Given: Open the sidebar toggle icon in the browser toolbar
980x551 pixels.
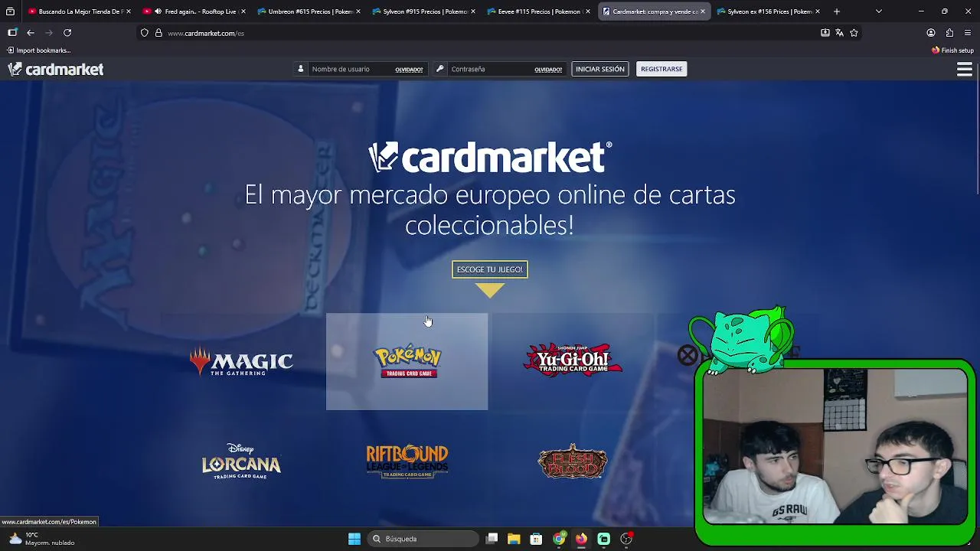Looking at the screenshot, I should [x=12, y=33].
